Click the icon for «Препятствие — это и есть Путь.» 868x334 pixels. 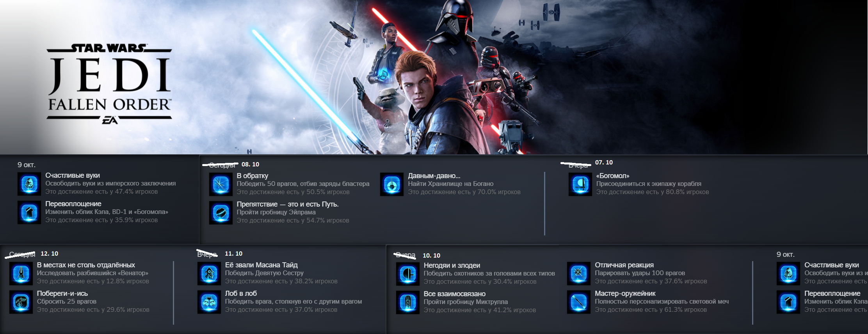click(x=221, y=212)
